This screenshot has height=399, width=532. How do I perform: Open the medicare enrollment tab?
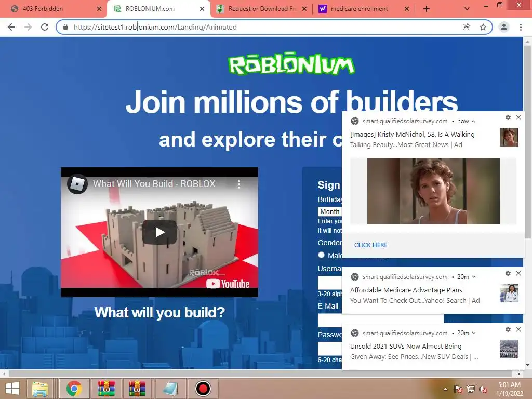[x=364, y=9]
